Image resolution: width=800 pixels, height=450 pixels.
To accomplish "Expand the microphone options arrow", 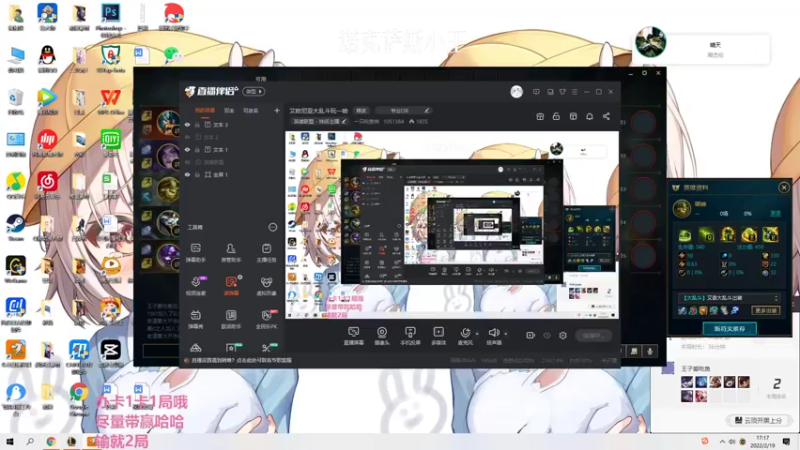I will 477,334.
